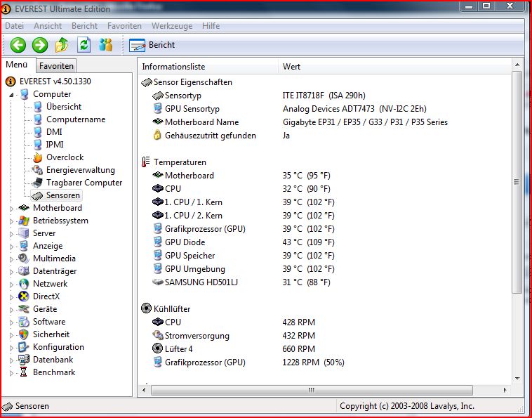Expand the Multimedia tree node
This screenshot has height=418, width=532.
tap(11, 259)
